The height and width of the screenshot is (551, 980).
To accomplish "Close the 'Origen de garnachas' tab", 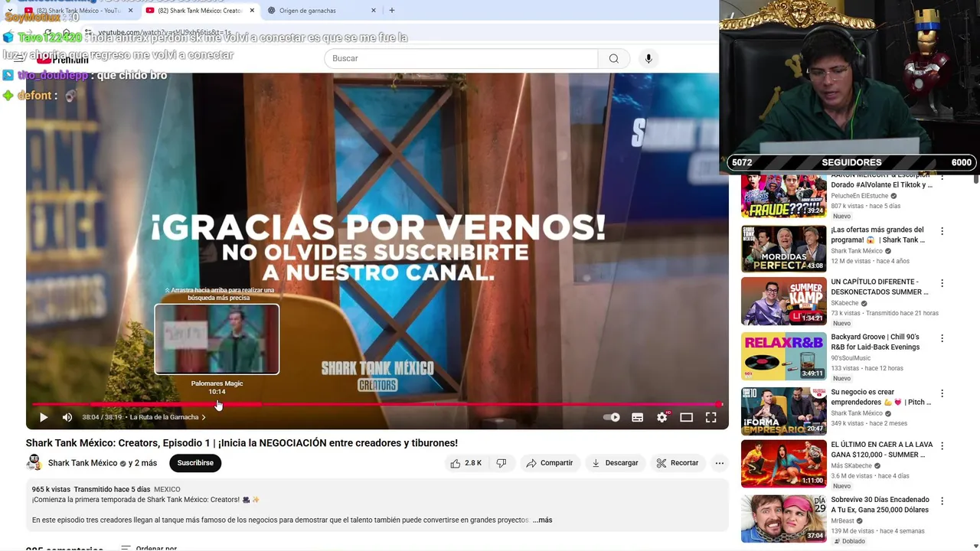I will [x=374, y=11].
